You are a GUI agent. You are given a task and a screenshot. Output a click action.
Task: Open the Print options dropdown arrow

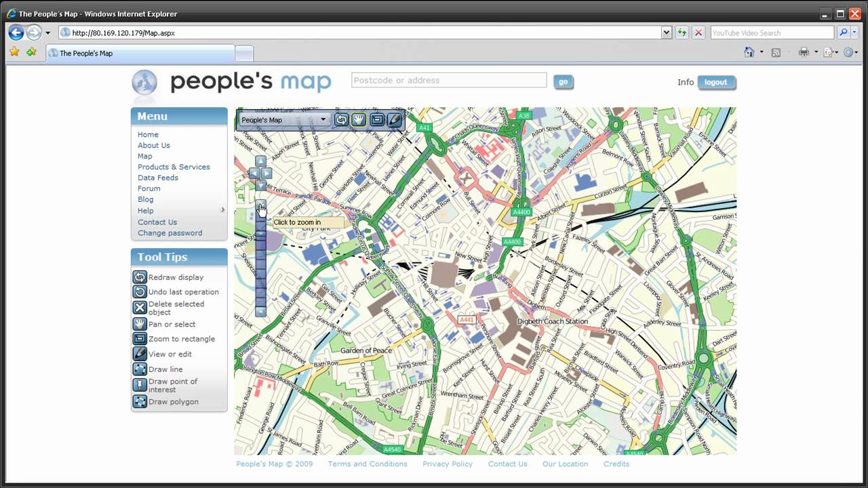click(x=816, y=52)
